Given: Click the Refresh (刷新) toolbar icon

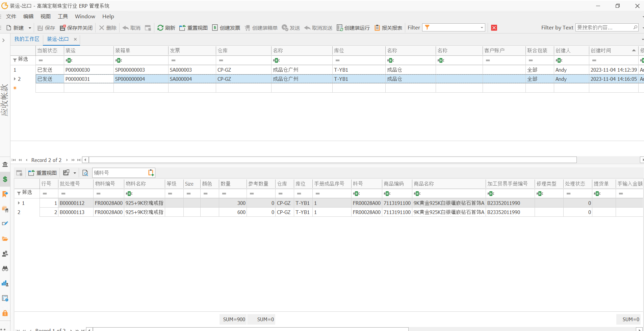Looking at the screenshot, I should (160, 28).
